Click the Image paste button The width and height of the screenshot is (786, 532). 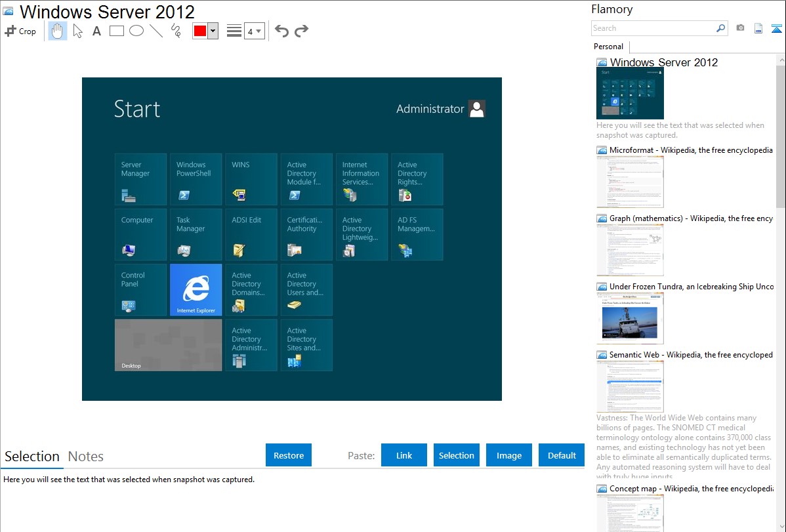509,455
